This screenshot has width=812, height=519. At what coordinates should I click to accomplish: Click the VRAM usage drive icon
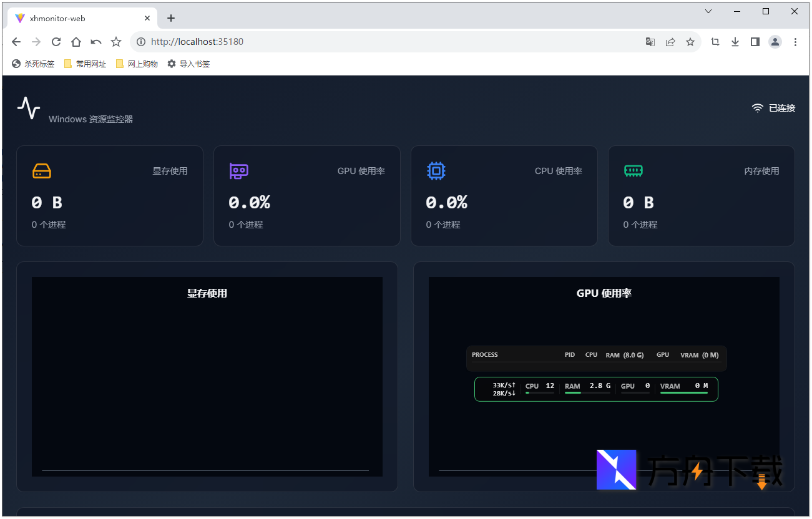pyautogui.click(x=42, y=171)
